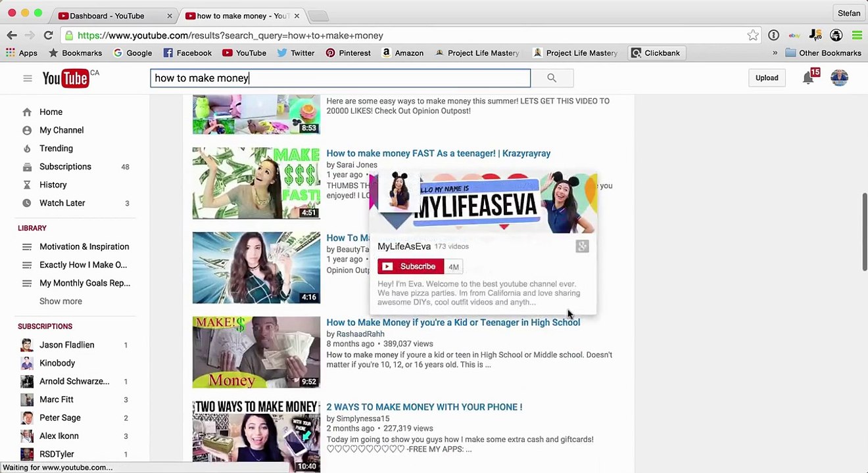Open My Monthly Goals Rep... playlist
Screen dimensions: 868x473
(85, 283)
